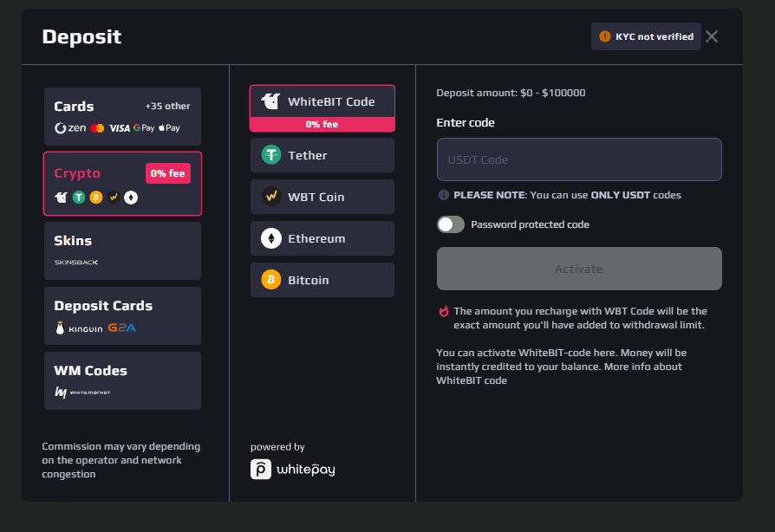Click the Google Pay logo in Cards

tap(144, 128)
